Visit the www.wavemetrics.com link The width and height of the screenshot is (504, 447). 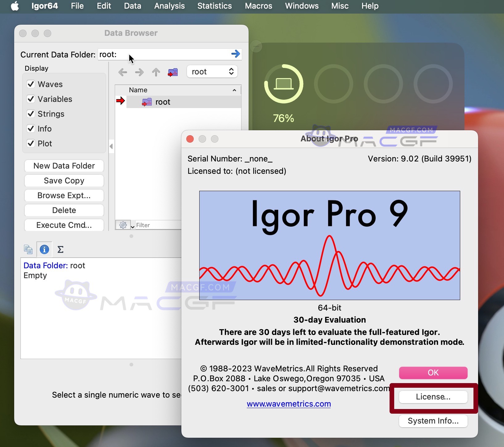pyautogui.click(x=289, y=403)
